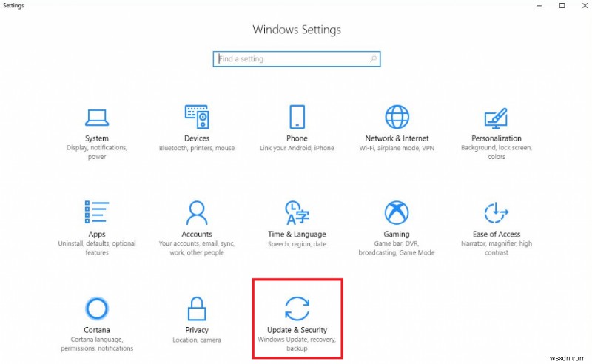The height and width of the screenshot is (364, 592).
Task: Click 'Narrator, magnifier, high contrast' text
Action: tap(497, 248)
